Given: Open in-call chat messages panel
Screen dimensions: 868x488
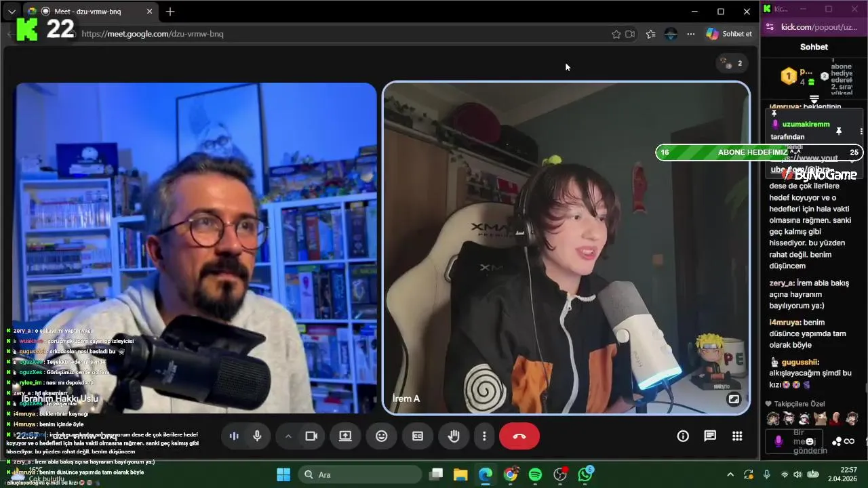Looking at the screenshot, I should pyautogui.click(x=710, y=436).
